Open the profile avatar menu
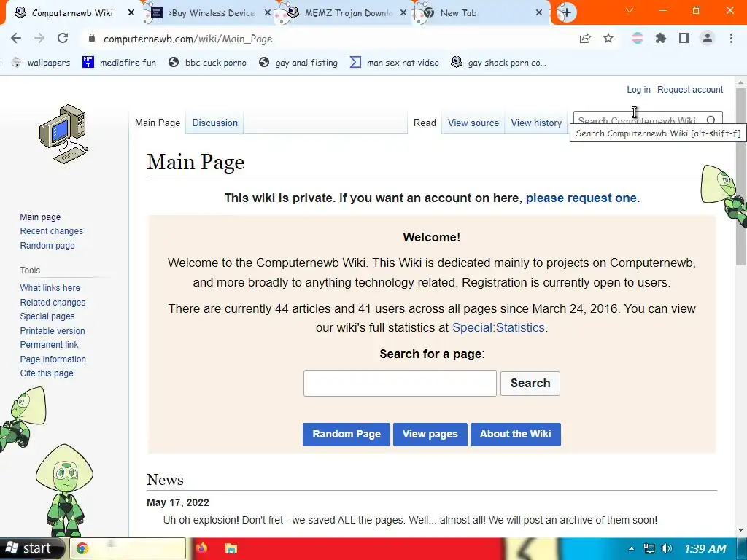747x560 pixels. point(708,38)
